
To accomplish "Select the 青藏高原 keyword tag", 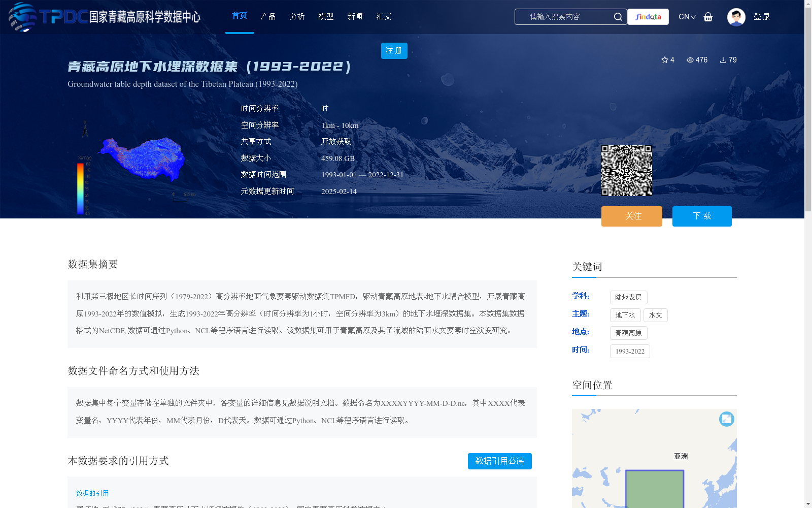I will [628, 333].
